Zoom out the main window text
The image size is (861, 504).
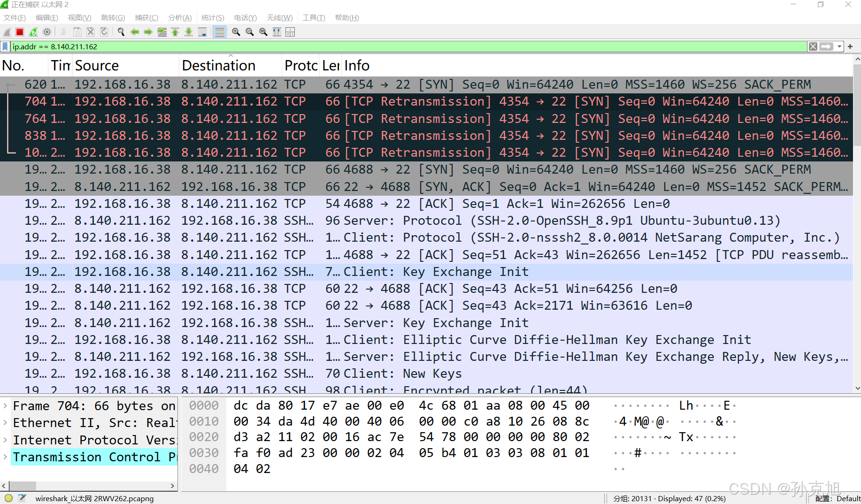pyautogui.click(x=250, y=32)
